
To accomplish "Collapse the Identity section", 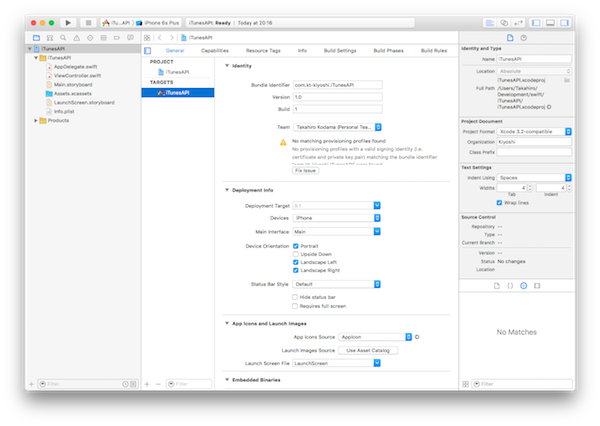I will point(227,66).
